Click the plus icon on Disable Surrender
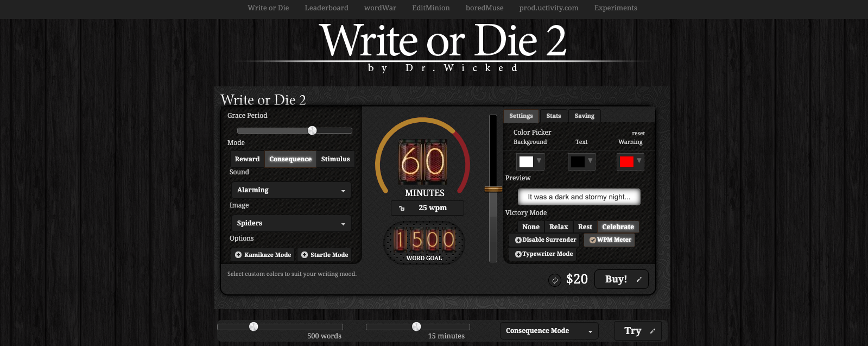 pos(518,240)
